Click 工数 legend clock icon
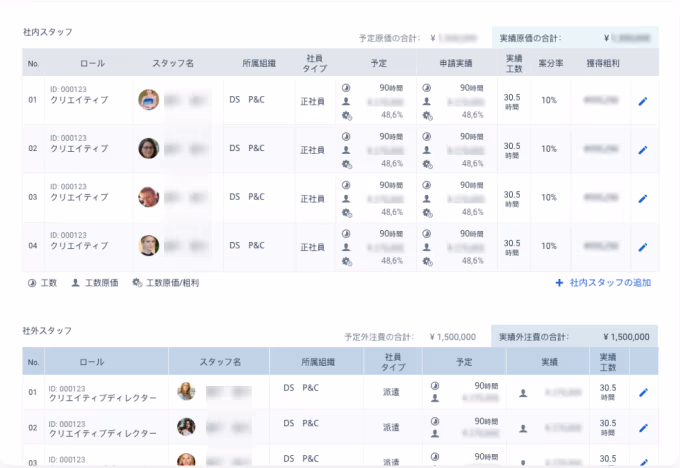Screen dimensions: 680x468 click(32, 283)
